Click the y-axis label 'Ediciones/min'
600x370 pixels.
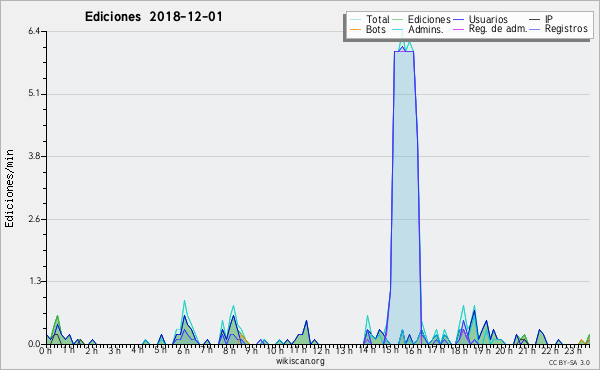pos(9,188)
